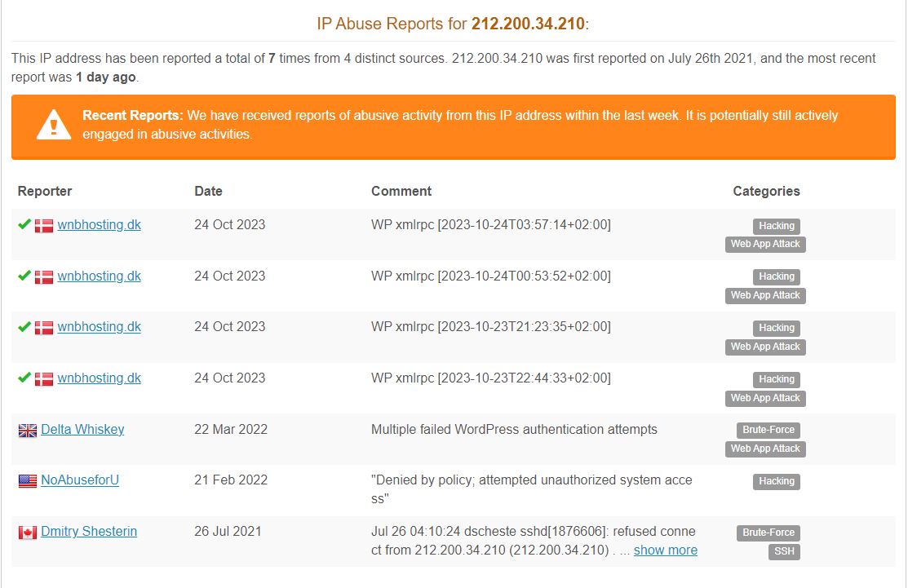Screen dimensions: 908x588
Task: Click the US flag beside NoAbuseforU
Action: (27, 481)
